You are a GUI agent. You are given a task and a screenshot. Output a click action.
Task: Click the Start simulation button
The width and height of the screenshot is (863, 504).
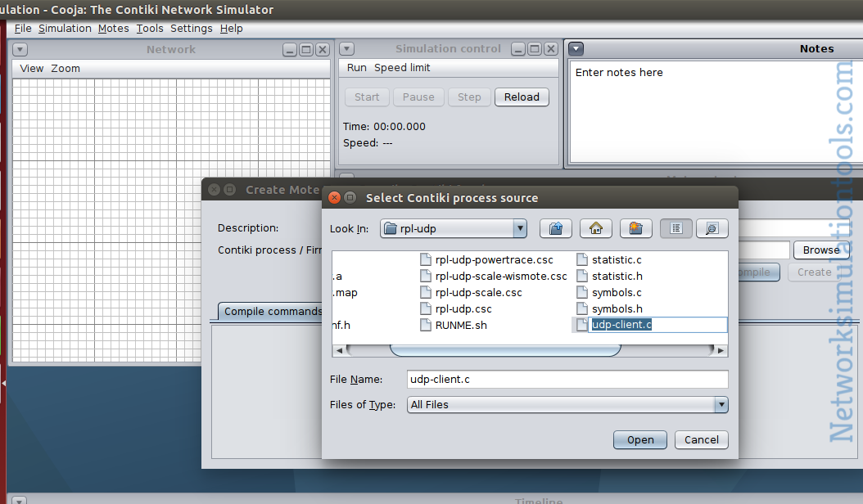(x=367, y=97)
